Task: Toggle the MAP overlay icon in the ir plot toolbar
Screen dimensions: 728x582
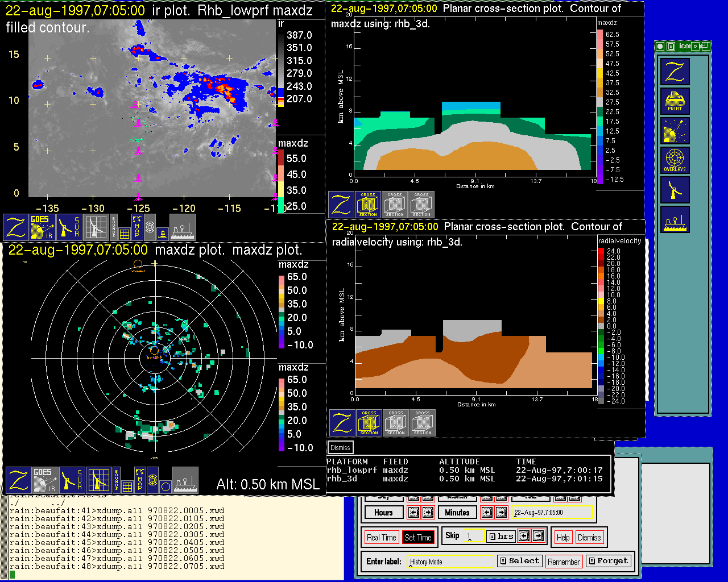Action: (x=136, y=226)
